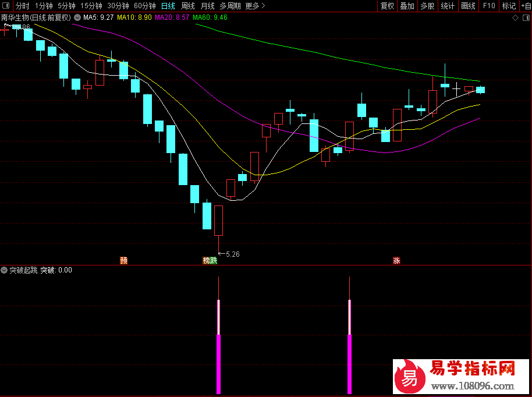The height and width of the screenshot is (397, 532).
Task: Click the second magenta breakout signal bar
Action: click(349, 364)
